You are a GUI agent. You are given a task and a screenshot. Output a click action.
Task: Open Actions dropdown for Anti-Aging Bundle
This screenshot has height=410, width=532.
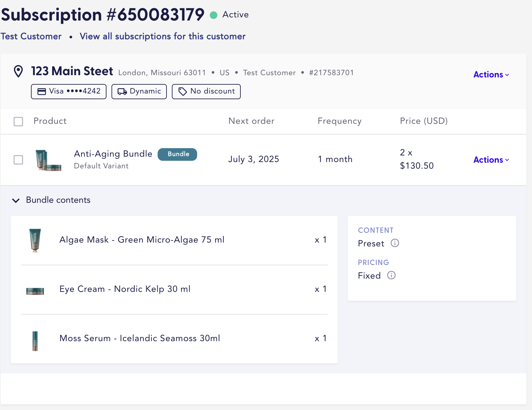[x=491, y=160]
